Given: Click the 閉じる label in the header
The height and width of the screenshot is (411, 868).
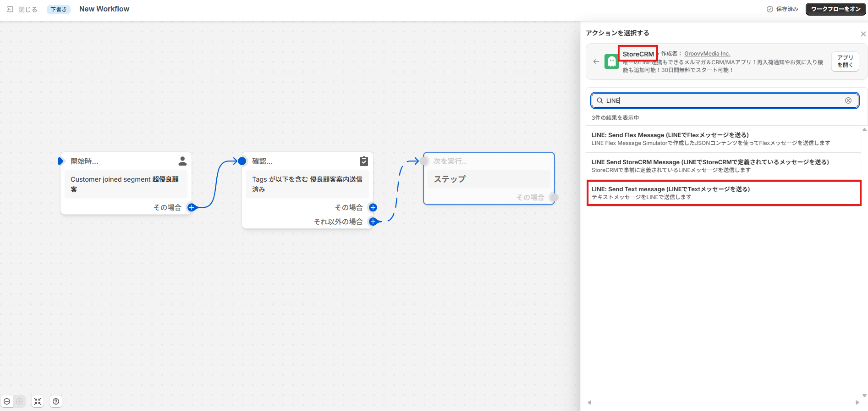Looking at the screenshot, I should click(x=28, y=9).
